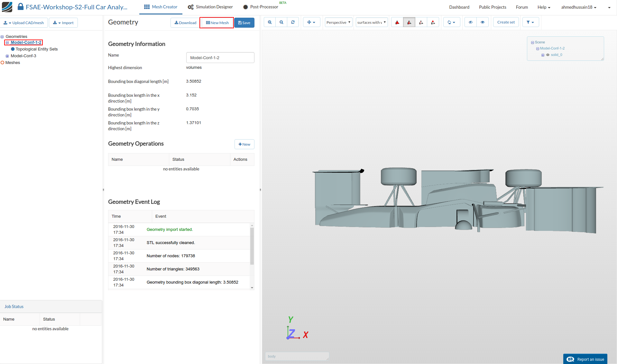The width and height of the screenshot is (617, 364).
Task: Toggle visibility eye for solid_0
Action: [x=548, y=55]
